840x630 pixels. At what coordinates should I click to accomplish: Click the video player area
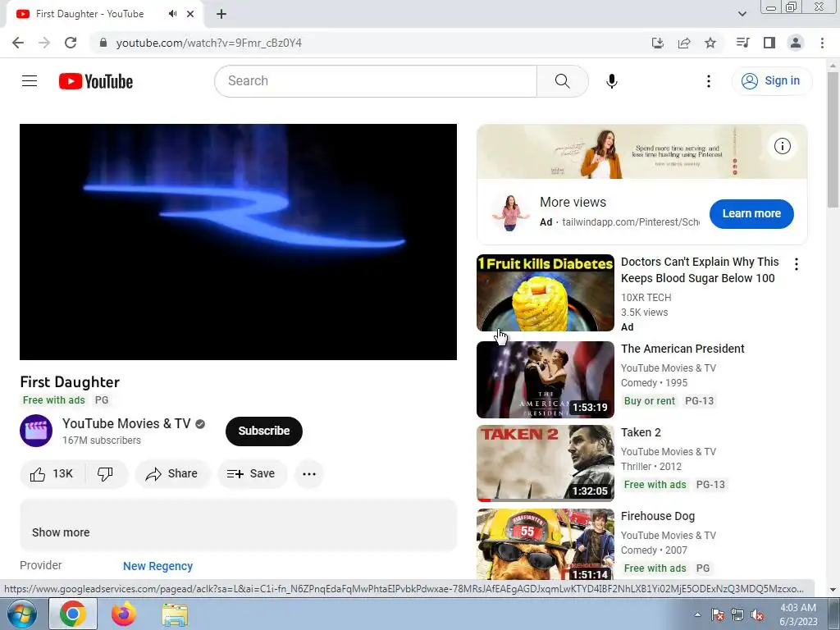pos(238,242)
